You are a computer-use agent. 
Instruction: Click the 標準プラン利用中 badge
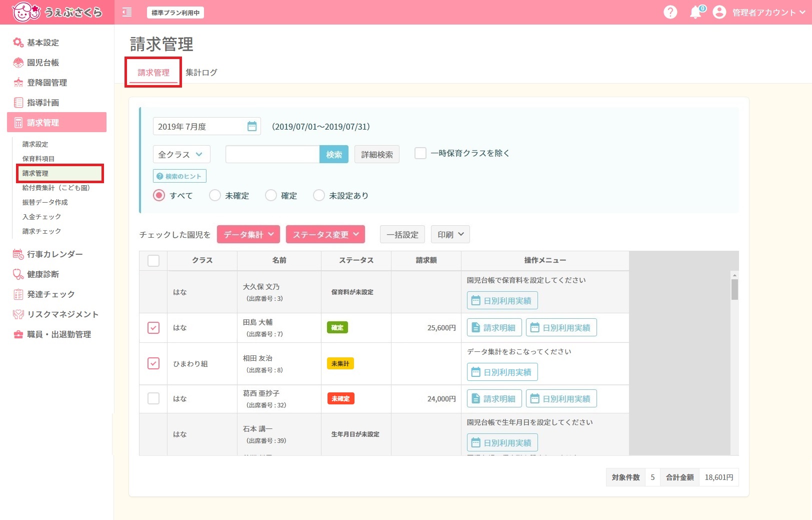coord(175,13)
